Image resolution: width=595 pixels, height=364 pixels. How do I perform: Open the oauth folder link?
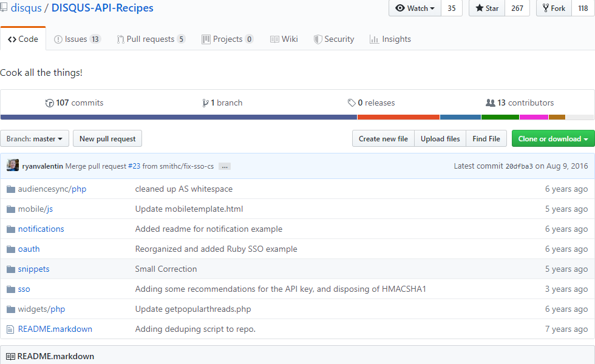click(x=29, y=249)
